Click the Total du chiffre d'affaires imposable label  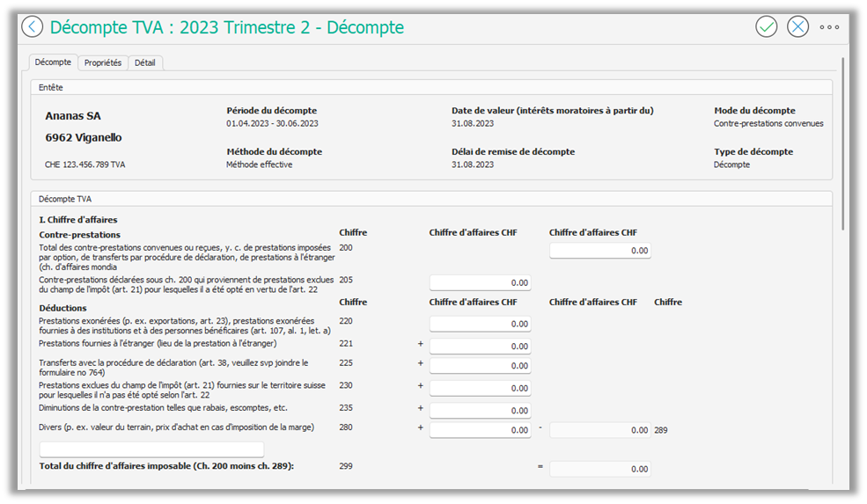(x=166, y=466)
